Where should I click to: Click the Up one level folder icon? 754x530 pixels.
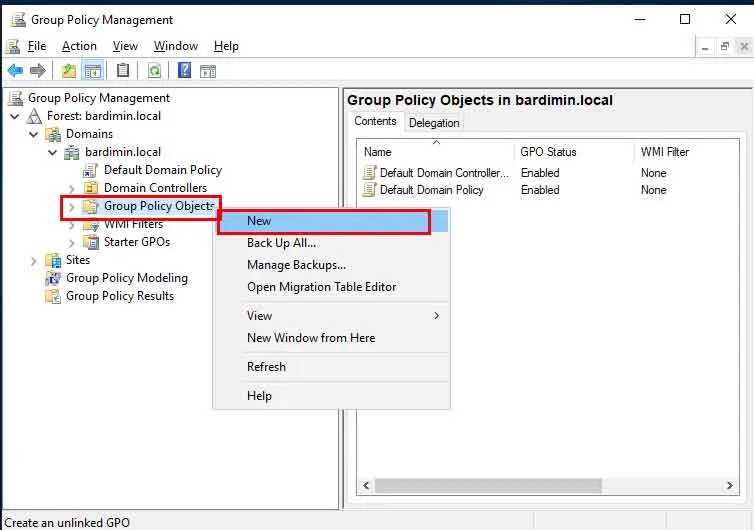click(69, 71)
